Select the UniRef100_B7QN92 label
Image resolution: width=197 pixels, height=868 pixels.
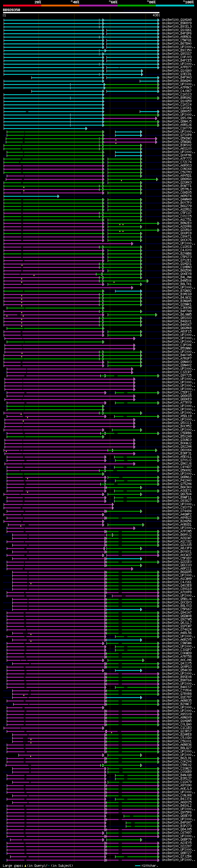176,291
